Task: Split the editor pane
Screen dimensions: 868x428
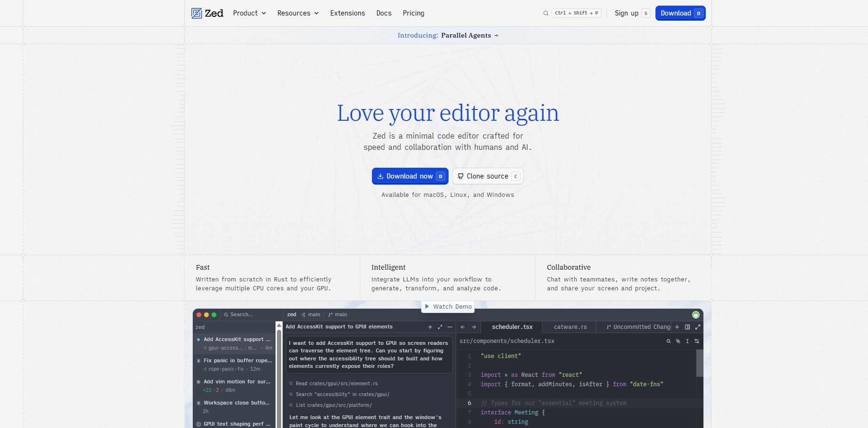Action: (687, 327)
